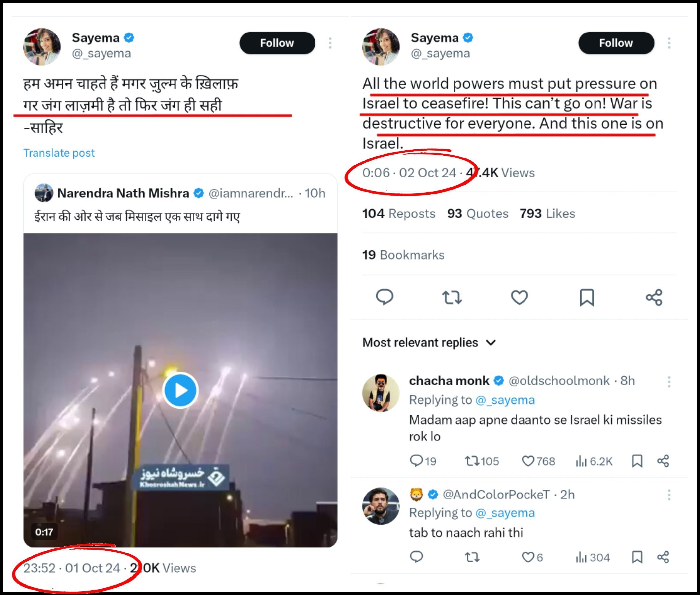Open more options menu on chacha monk's reply

[669, 382]
